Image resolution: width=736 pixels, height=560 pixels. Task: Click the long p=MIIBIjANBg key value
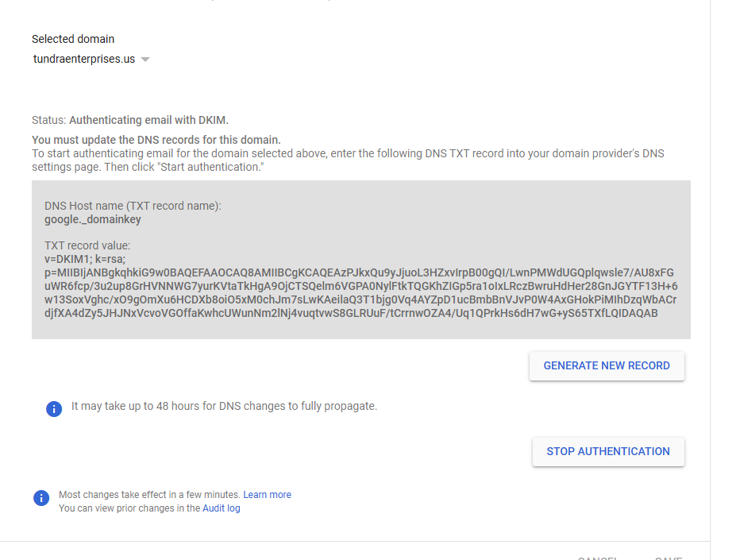click(361, 292)
